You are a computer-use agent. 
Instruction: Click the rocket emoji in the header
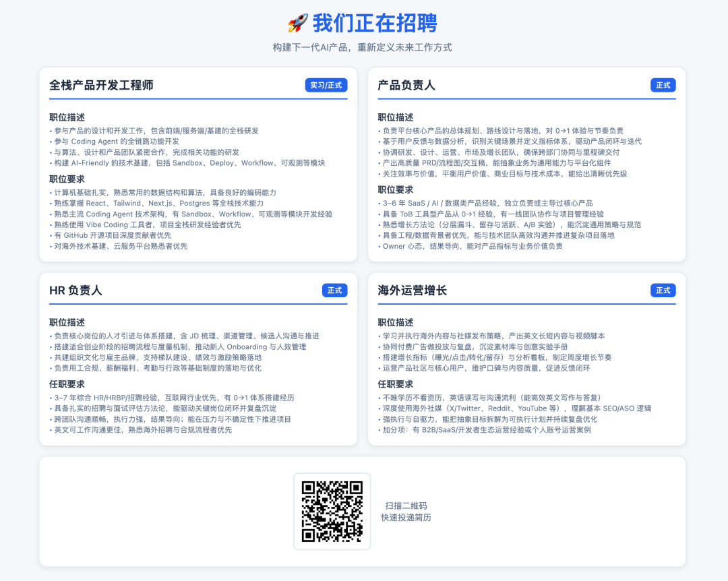pyautogui.click(x=297, y=23)
